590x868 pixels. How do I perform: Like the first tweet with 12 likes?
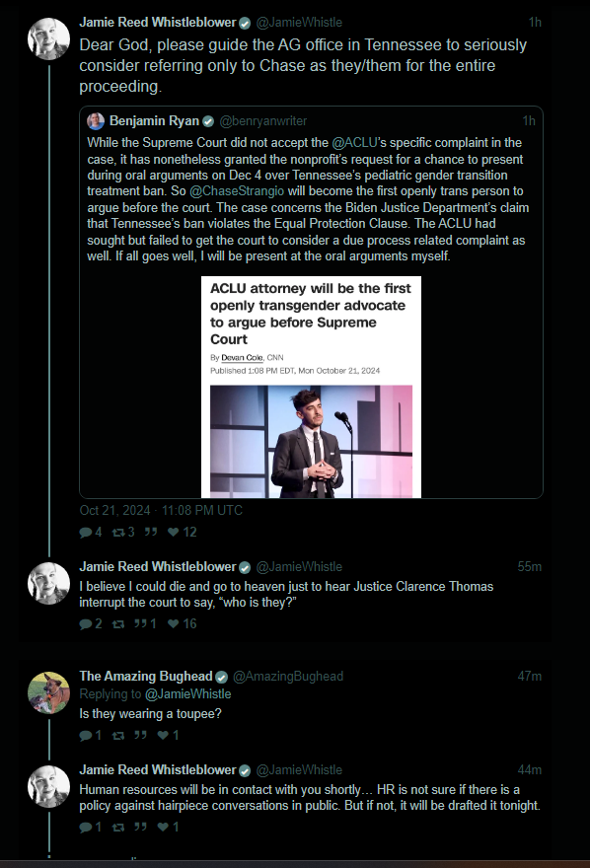[174, 533]
